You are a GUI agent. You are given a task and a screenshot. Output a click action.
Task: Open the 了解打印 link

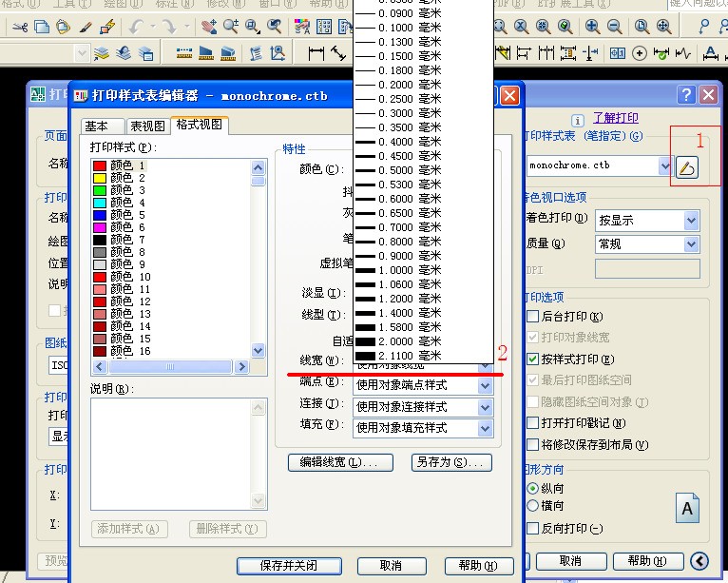pos(616,118)
